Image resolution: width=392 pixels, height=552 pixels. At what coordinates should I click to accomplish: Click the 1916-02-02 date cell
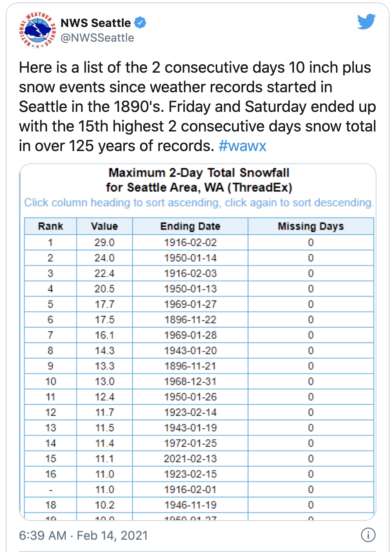tap(190, 243)
